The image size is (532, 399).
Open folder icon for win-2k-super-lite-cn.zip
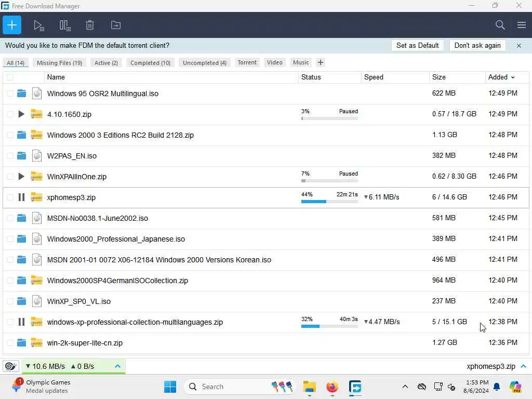coord(21,343)
